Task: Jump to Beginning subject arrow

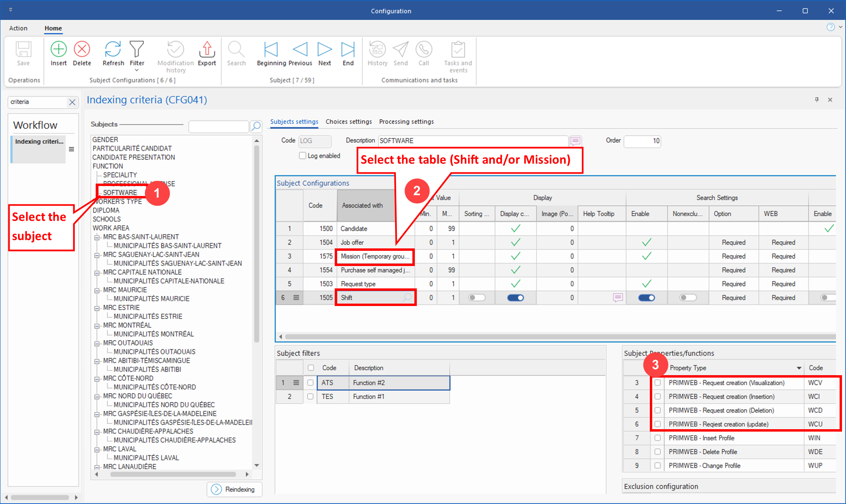Action: pyautogui.click(x=271, y=50)
